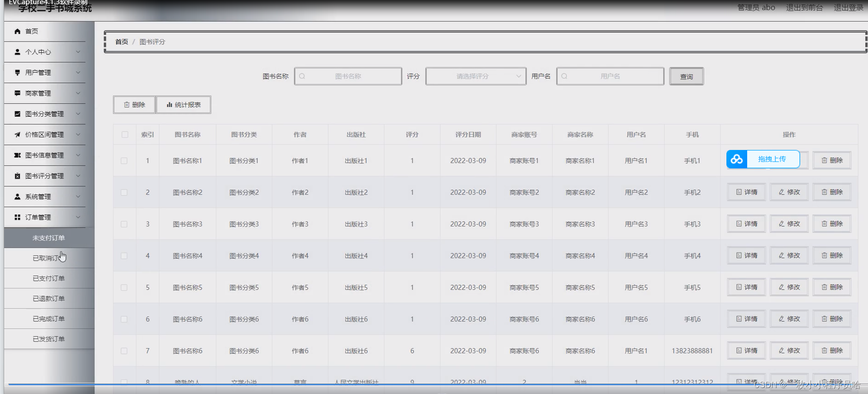Click the person icon of 个人中心

[x=18, y=52]
